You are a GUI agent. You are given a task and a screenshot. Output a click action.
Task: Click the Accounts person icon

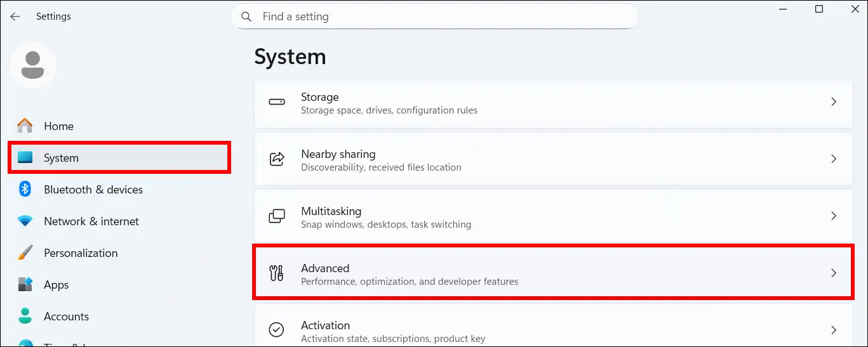click(x=25, y=316)
